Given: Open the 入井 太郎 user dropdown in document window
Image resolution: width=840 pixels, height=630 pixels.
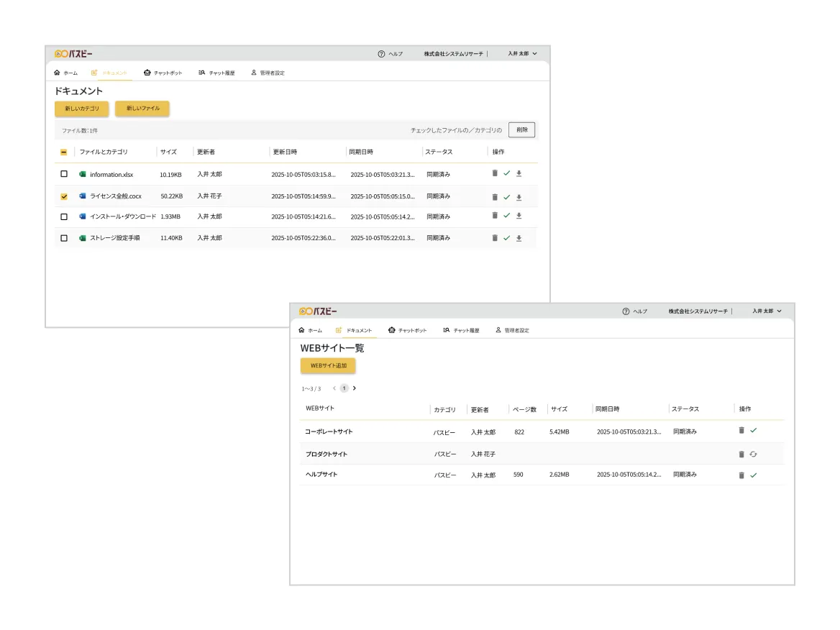Looking at the screenshot, I should pyautogui.click(x=522, y=54).
